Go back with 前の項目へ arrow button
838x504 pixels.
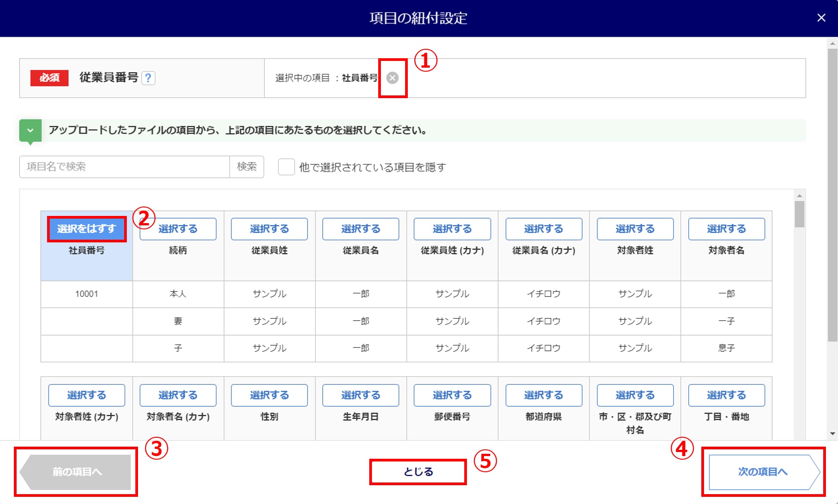coord(75,472)
